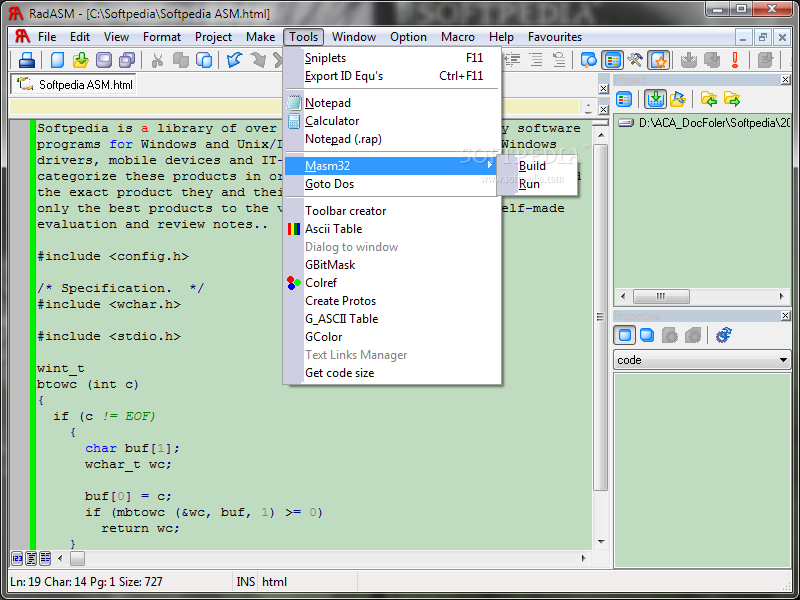Click the Comment block toolbar icon
This screenshot has width=800, height=600.
[x=559, y=60]
